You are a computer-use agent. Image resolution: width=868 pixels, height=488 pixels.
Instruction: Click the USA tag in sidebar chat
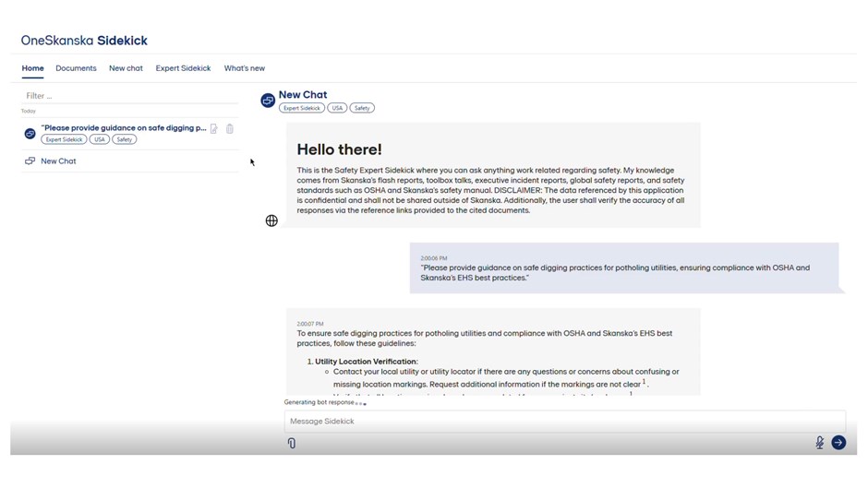[x=100, y=139]
